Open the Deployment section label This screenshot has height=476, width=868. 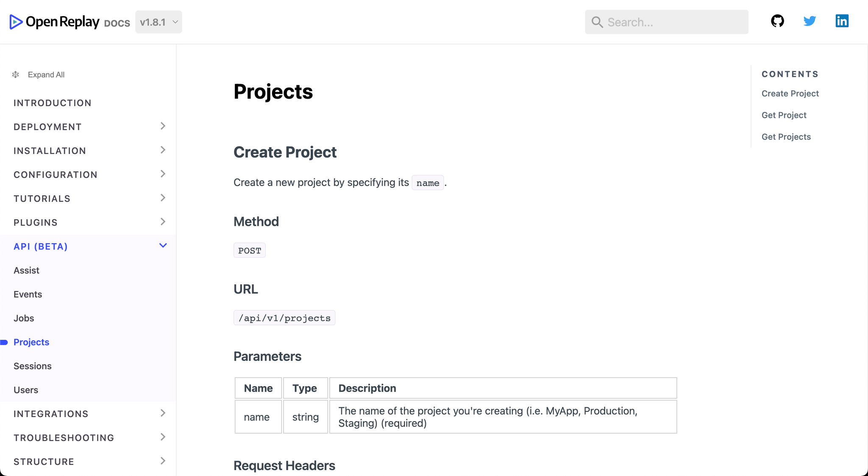tap(47, 127)
